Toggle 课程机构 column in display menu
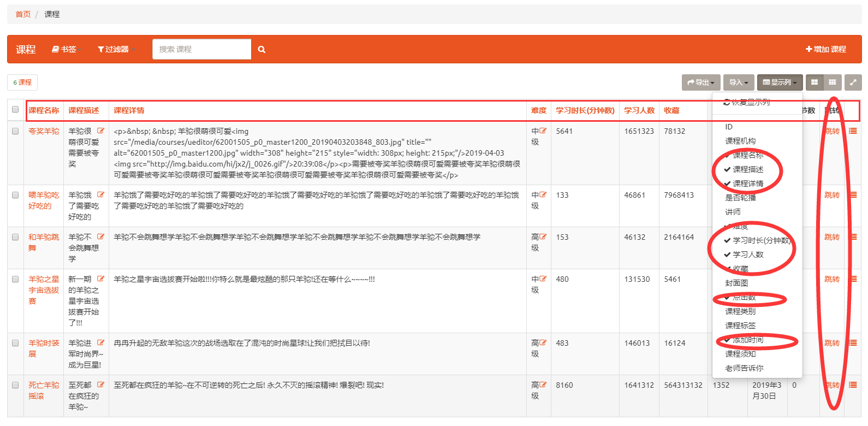This screenshot has width=868, height=426. coord(757,141)
